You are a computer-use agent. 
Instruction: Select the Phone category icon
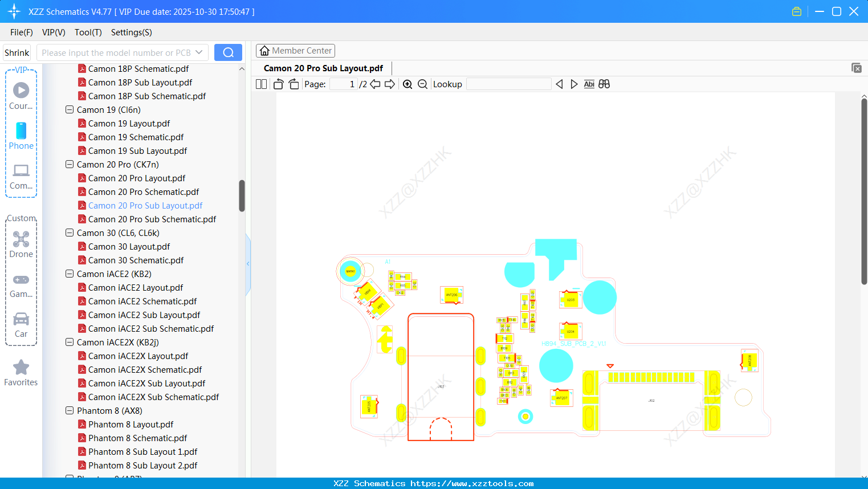21,136
